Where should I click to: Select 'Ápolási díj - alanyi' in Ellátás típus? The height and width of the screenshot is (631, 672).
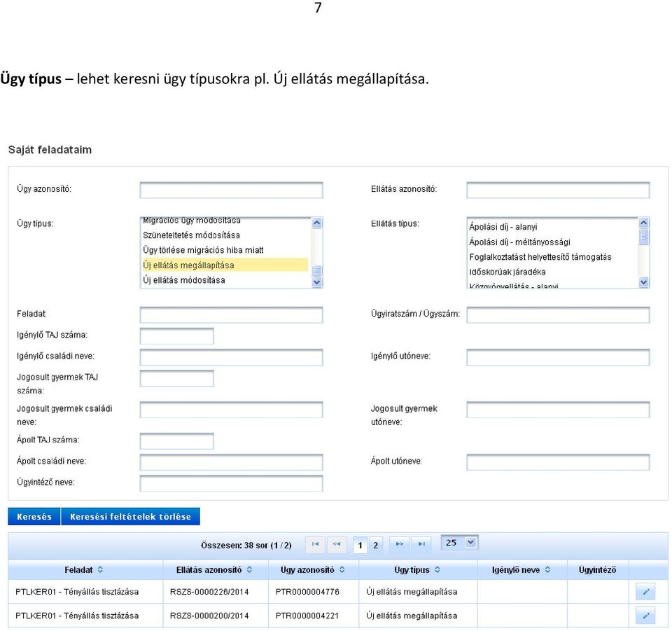click(x=552, y=227)
